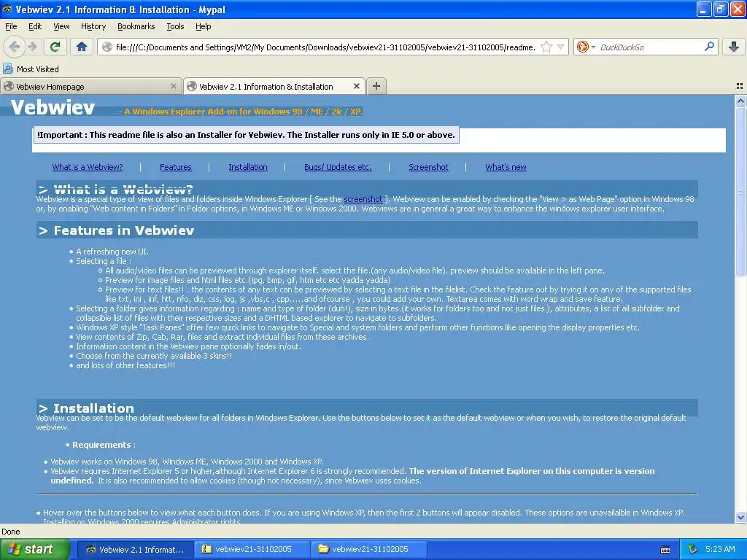Switch to the Vebwiev Homepage tab
This screenshot has width=747, height=560.
[x=90, y=86]
